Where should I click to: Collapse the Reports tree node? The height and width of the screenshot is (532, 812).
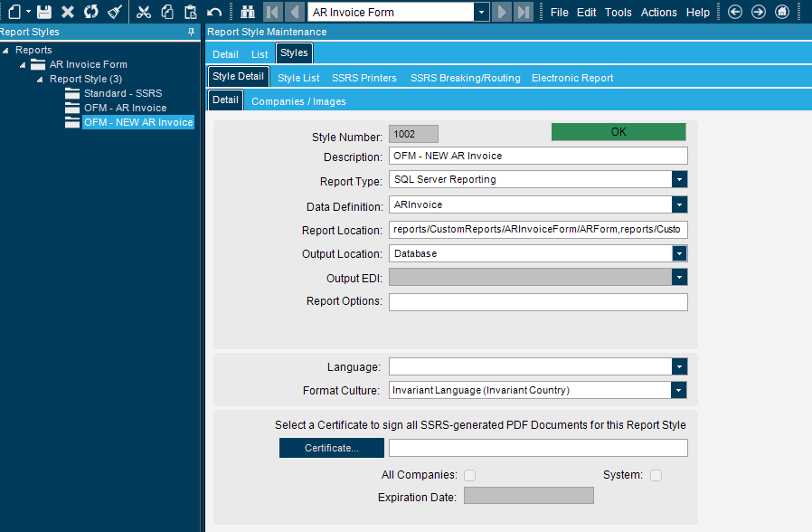[5, 51]
